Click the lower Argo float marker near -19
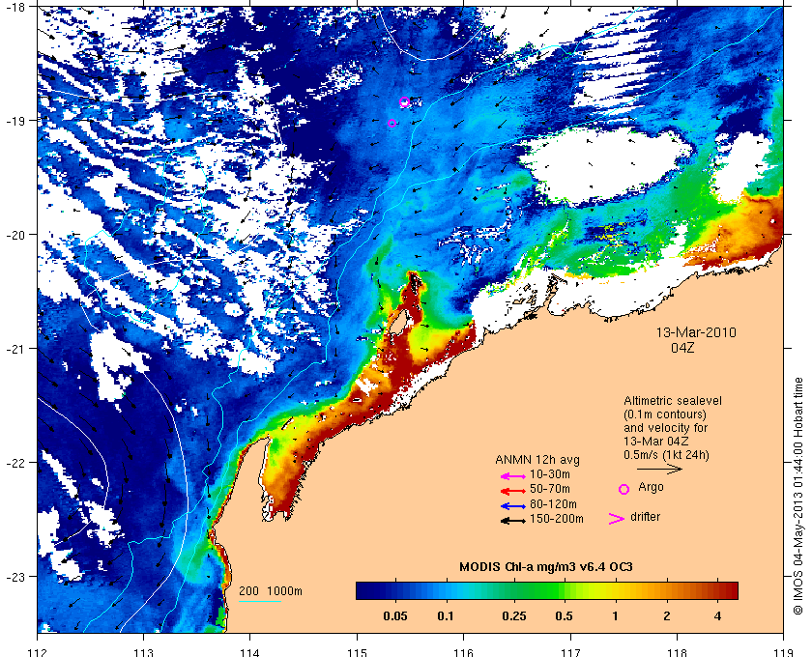 (392, 124)
